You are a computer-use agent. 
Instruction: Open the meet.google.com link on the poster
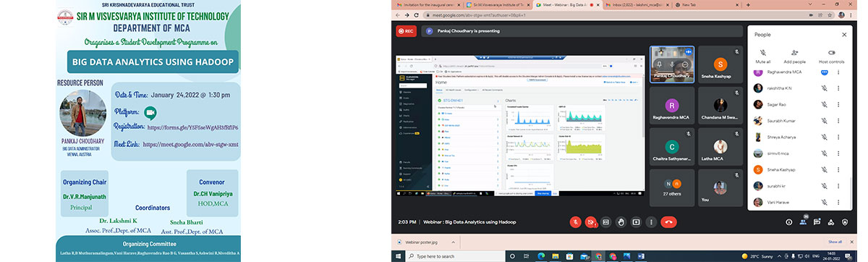(191, 144)
